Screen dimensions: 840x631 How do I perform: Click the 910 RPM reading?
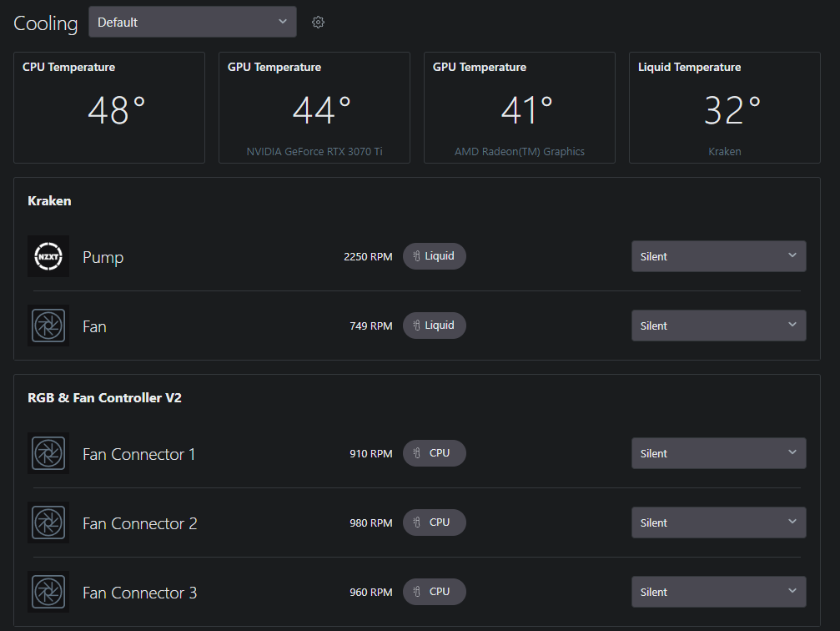(370, 453)
